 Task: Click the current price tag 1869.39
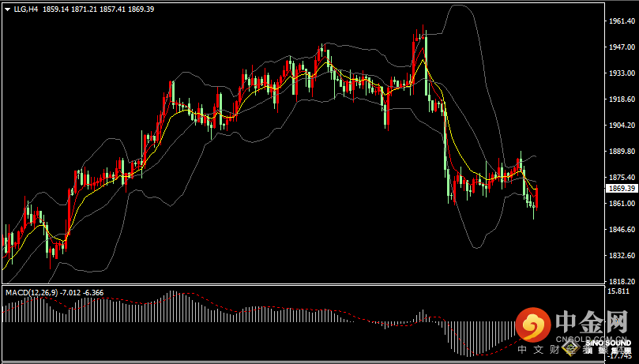click(622, 189)
